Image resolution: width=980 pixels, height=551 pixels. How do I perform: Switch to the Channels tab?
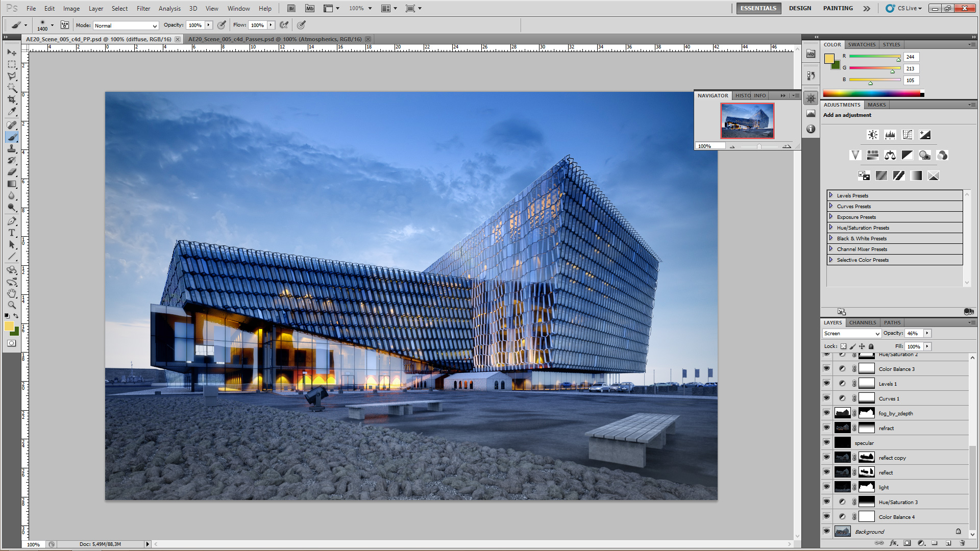tap(862, 322)
